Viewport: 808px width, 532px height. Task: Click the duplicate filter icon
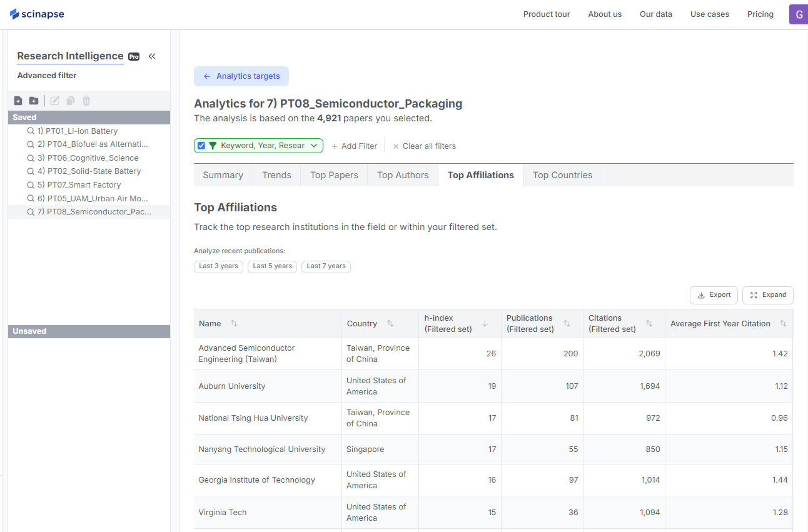pyautogui.click(x=69, y=100)
